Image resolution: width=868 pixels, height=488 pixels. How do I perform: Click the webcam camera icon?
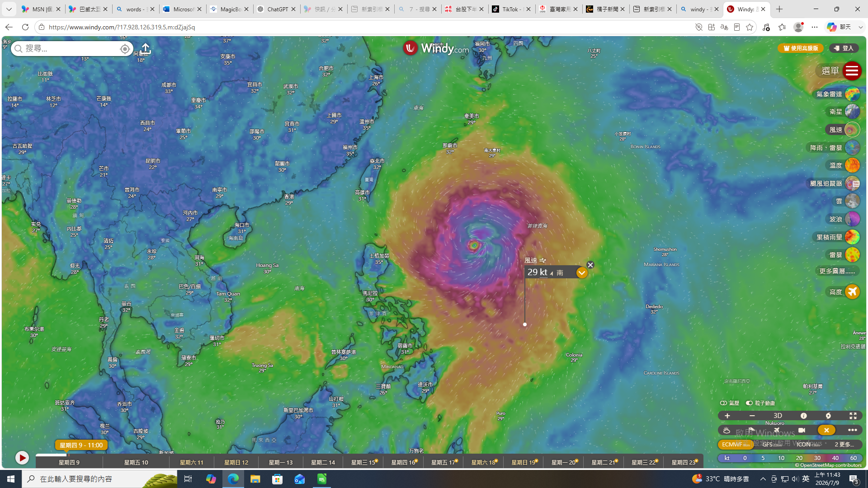coord(802,430)
